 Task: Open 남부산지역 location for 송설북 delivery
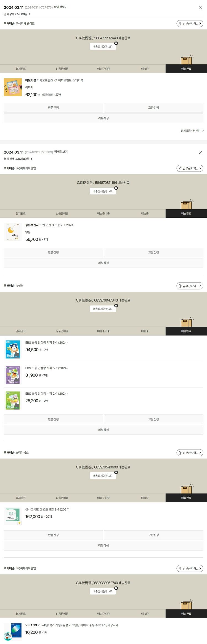[190, 286]
